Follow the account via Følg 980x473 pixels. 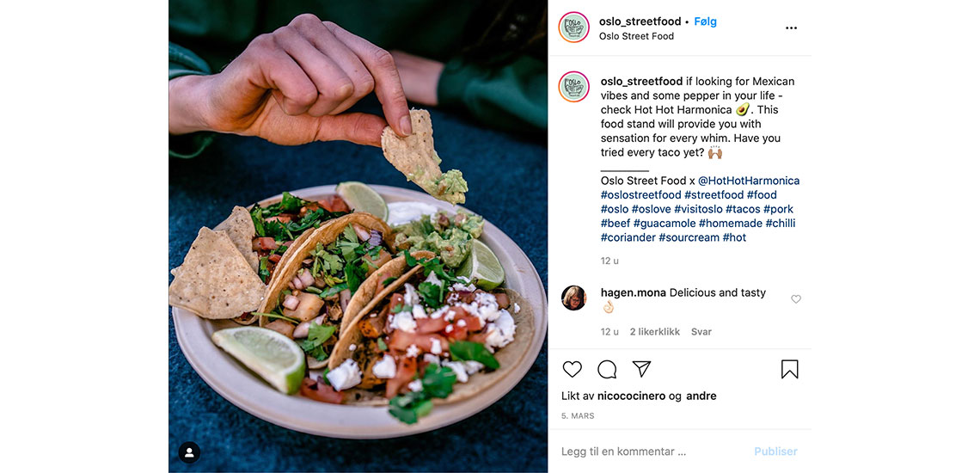[706, 21]
